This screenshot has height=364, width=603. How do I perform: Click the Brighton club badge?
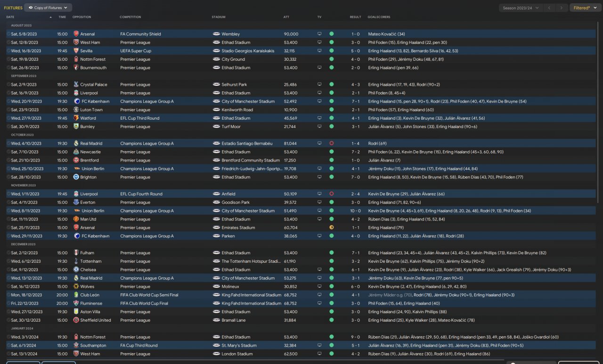[76, 177]
